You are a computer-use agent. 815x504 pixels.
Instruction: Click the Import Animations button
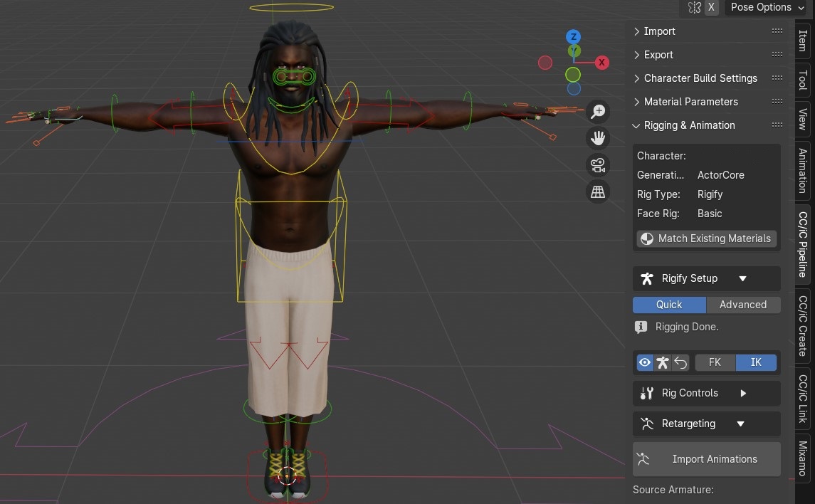[x=706, y=458]
